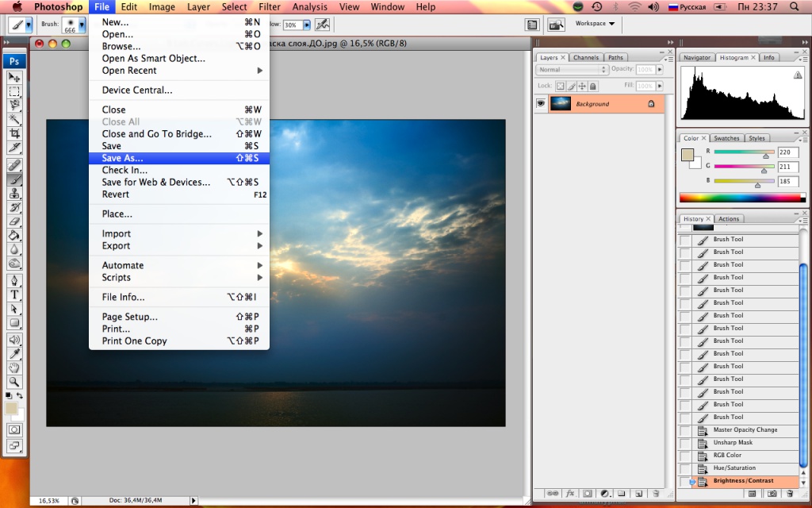Select the Move tool in toolbox

(14, 77)
